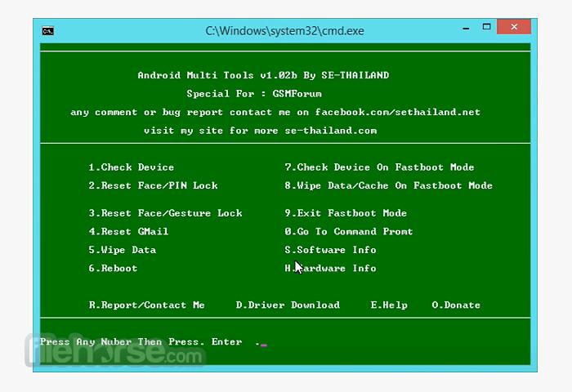
Task: Click the window title C:\Windows\system32\cmd.exe
Action: pos(284,31)
